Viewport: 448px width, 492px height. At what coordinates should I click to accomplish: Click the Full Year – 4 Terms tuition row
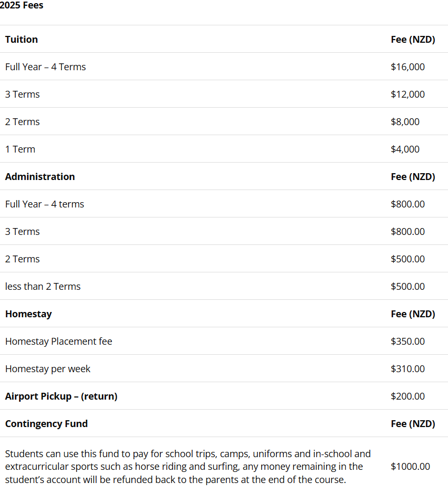pos(45,67)
